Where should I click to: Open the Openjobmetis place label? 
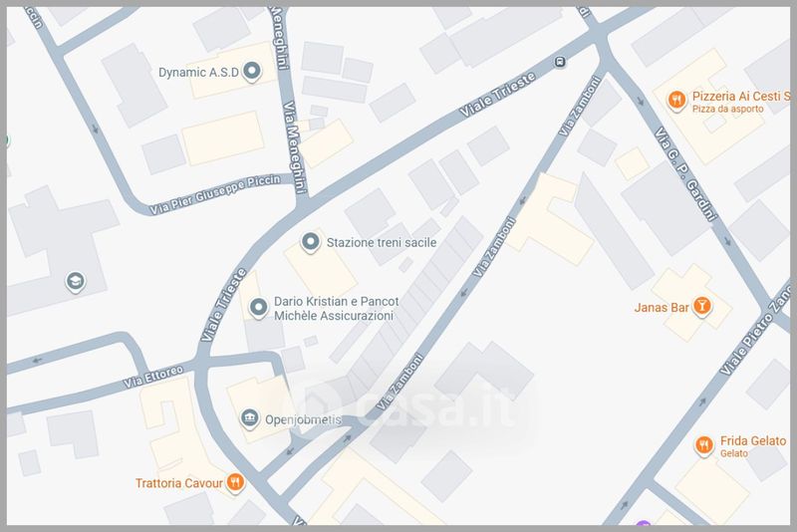(x=303, y=419)
